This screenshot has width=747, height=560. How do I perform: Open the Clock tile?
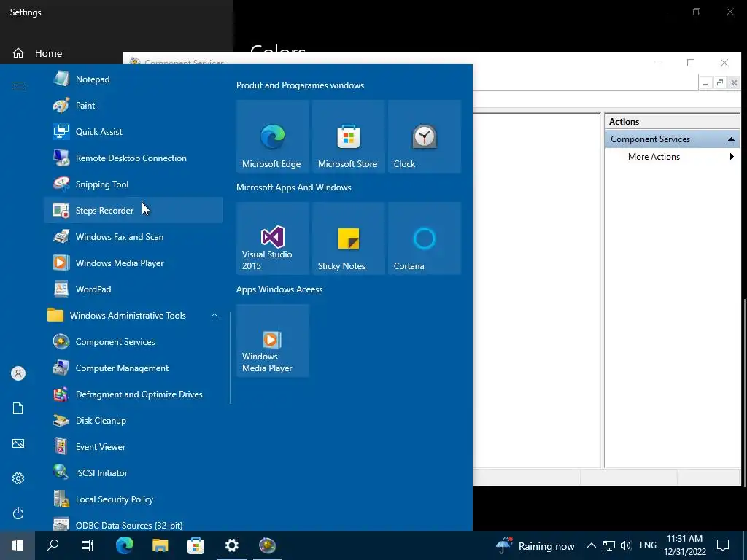(425, 136)
